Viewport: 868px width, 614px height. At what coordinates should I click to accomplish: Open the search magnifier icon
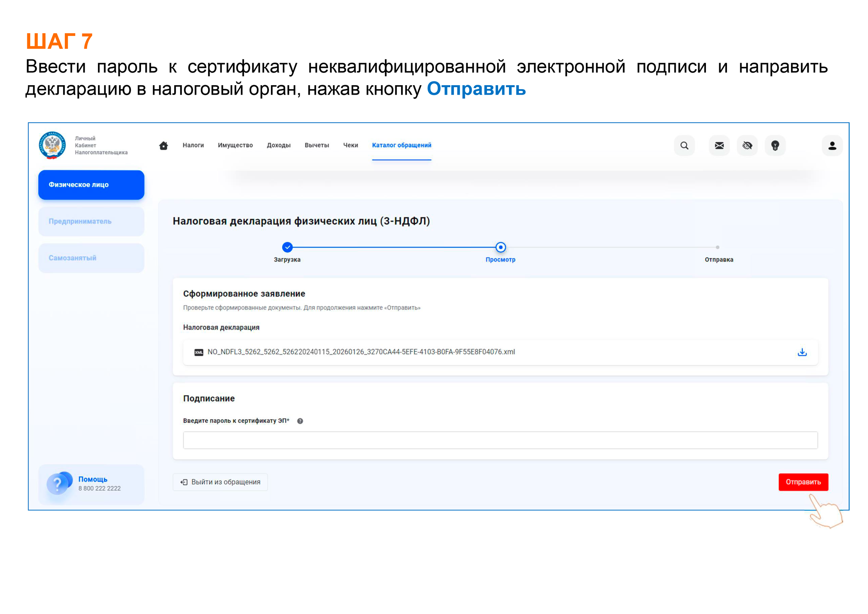point(684,145)
